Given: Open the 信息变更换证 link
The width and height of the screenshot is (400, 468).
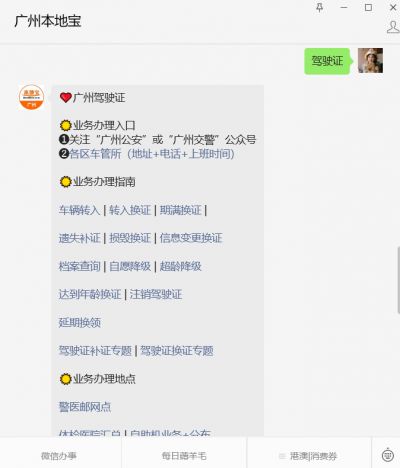Looking at the screenshot, I should click(x=191, y=238).
